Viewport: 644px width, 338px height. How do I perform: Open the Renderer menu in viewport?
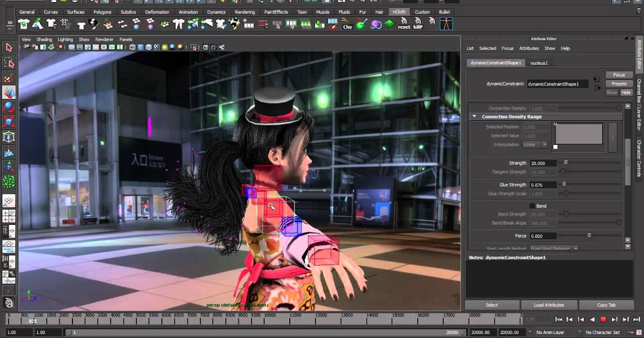[104, 39]
